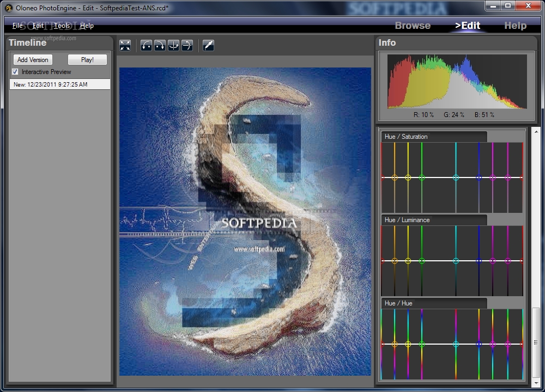Click the Play! button
Image resolution: width=545 pixels, height=392 pixels.
click(x=87, y=60)
